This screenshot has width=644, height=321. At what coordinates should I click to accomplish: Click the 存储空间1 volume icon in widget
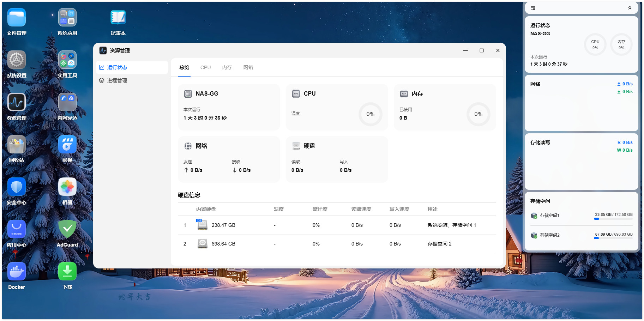click(x=534, y=216)
